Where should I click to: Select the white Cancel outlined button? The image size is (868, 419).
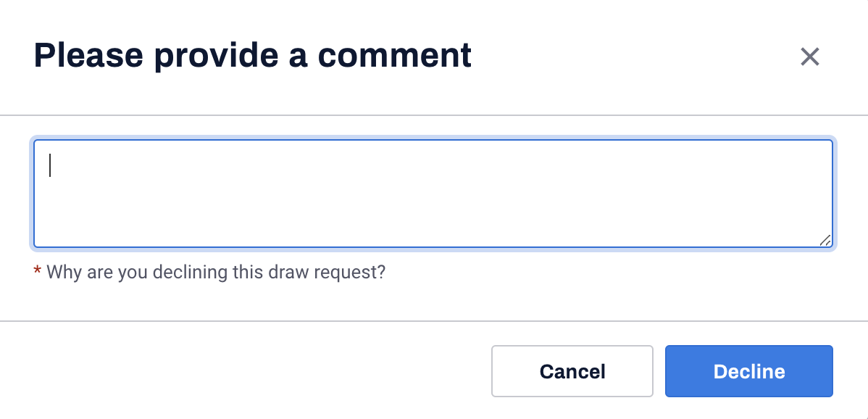click(572, 371)
